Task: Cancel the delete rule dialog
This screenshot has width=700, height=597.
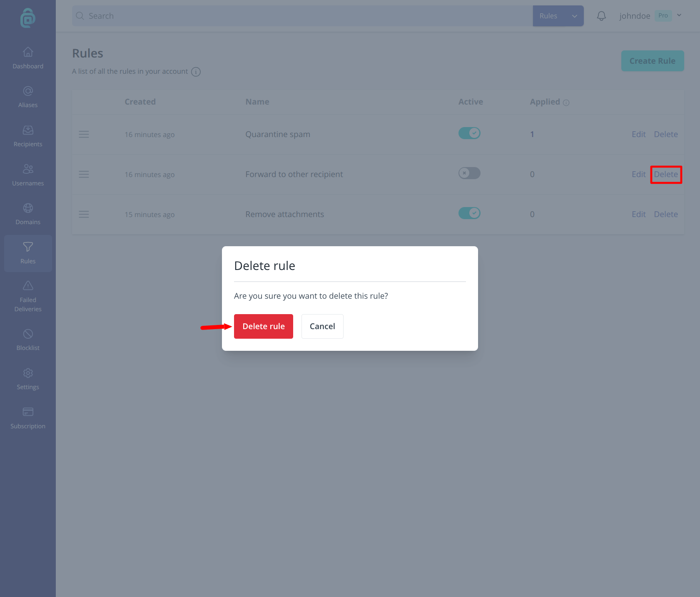Action: (322, 326)
